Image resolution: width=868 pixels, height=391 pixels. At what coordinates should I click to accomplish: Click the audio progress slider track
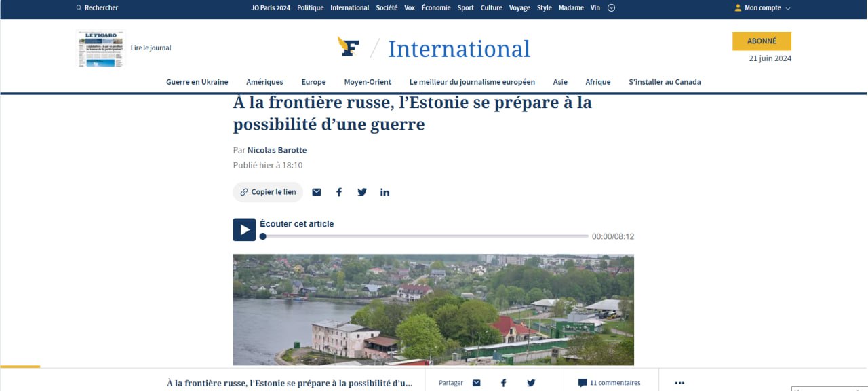click(x=425, y=236)
